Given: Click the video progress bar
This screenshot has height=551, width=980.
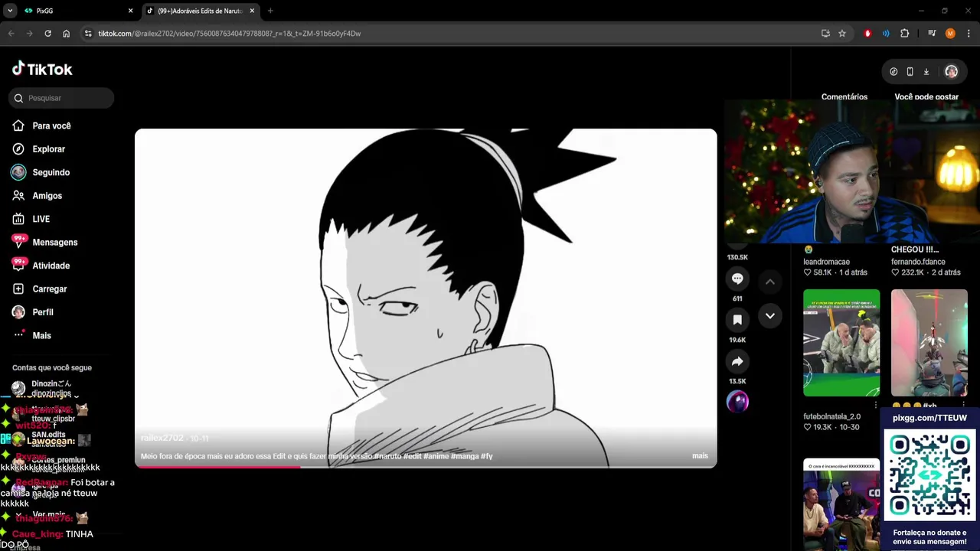Looking at the screenshot, I should (426, 466).
